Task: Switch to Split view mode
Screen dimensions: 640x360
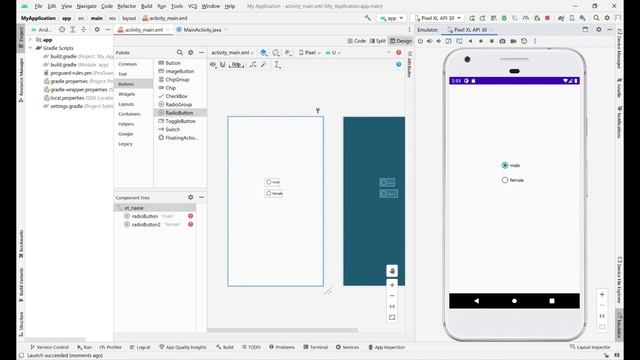Action: (x=378, y=41)
